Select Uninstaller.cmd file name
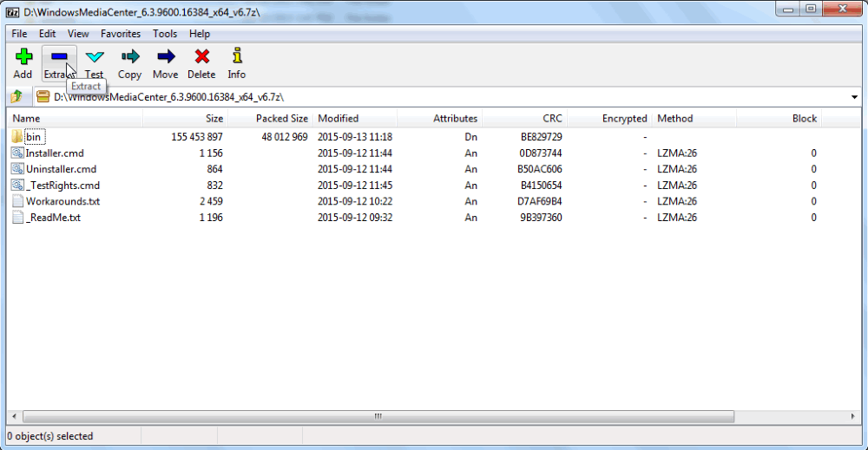Image resolution: width=868 pixels, height=450 pixels. (61, 169)
